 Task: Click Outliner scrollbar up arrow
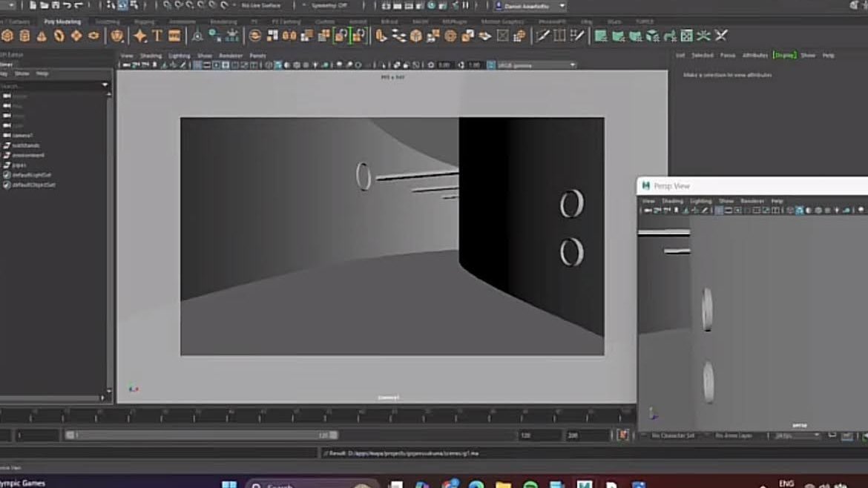click(109, 95)
